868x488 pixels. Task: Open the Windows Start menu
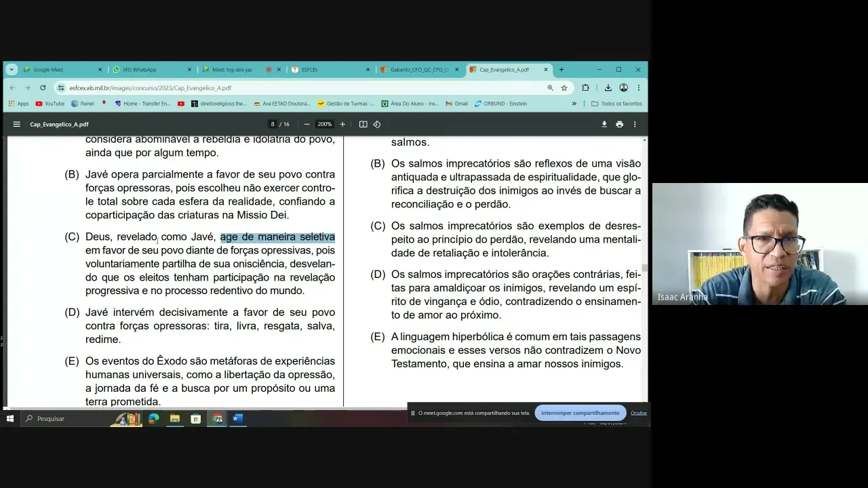[x=9, y=419]
